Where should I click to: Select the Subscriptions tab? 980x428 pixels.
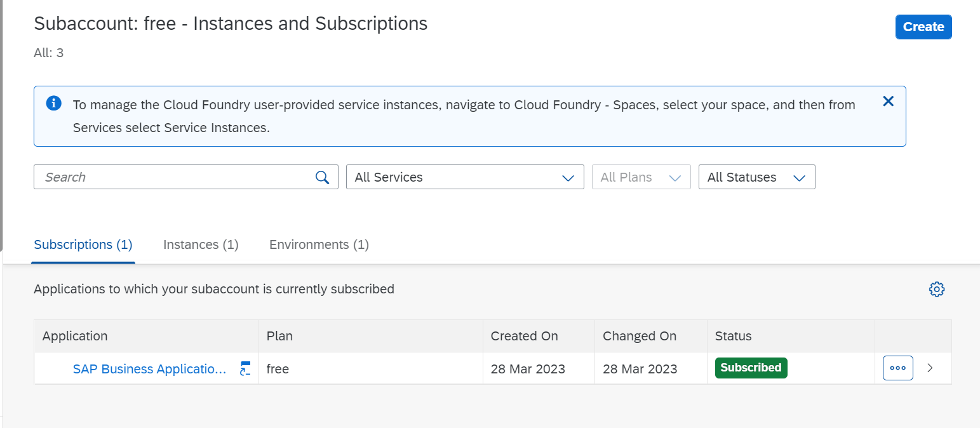pyautogui.click(x=83, y=244)
